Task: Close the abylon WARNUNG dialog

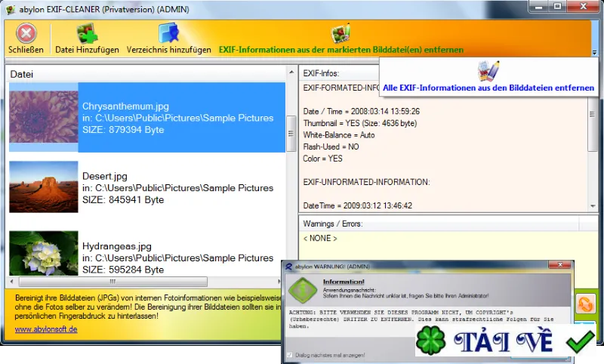Action: tap(560, 264)
